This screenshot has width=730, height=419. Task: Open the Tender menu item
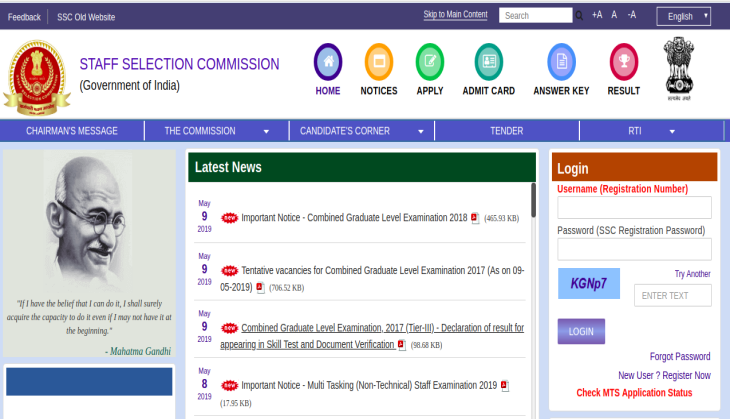tap(507, 131)
